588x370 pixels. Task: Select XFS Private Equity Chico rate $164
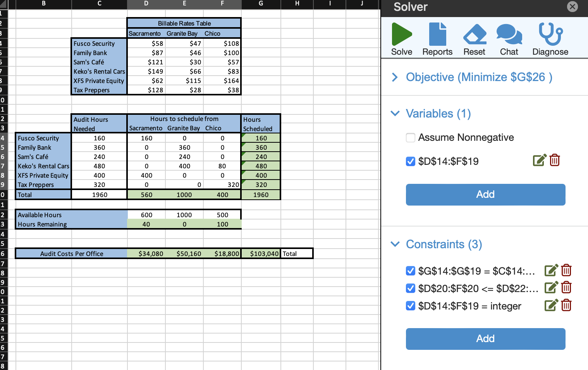click(x=222, y=81)
